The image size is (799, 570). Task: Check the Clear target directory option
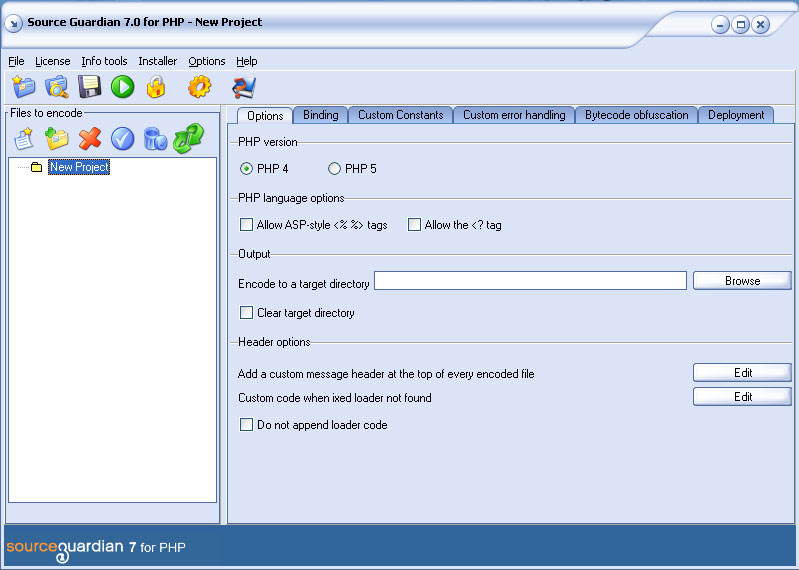[247, 313]
